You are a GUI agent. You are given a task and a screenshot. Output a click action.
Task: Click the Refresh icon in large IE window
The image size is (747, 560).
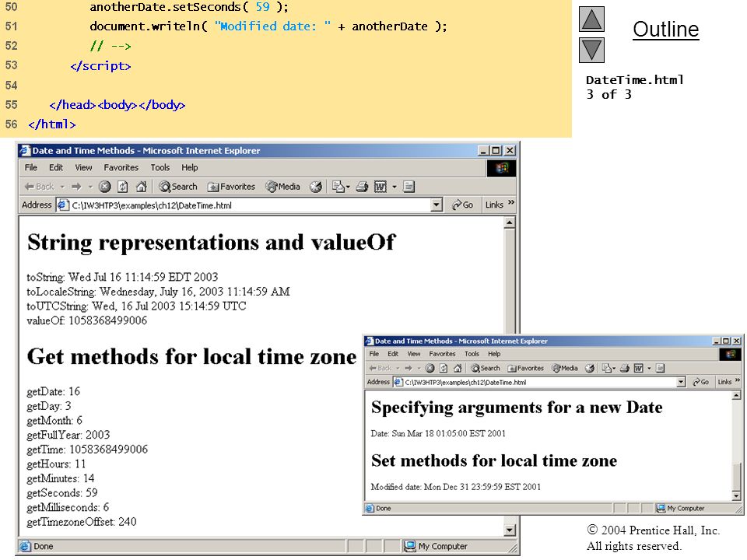(123, 187)
